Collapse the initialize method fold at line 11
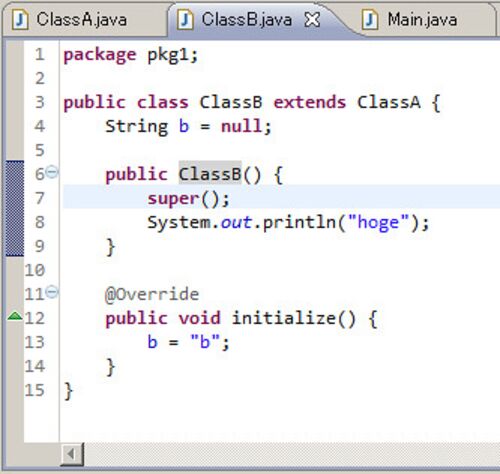Viewport: 500px width, 474px height. pos(52,292)
